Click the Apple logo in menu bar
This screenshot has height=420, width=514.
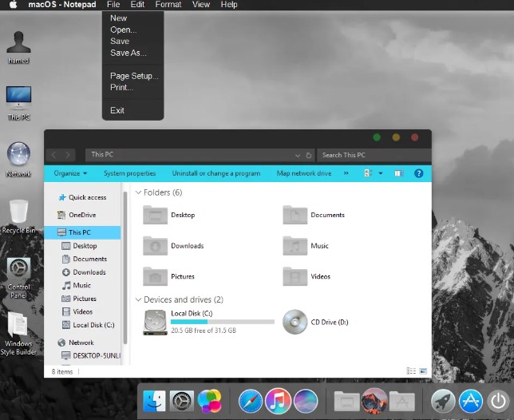click(x=13, y=5)
